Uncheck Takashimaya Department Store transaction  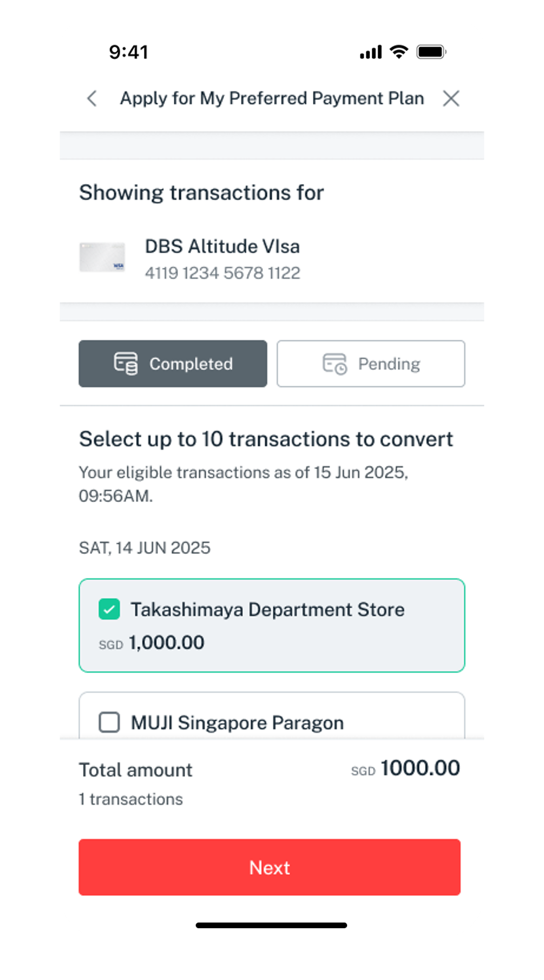tap(109, 609)
